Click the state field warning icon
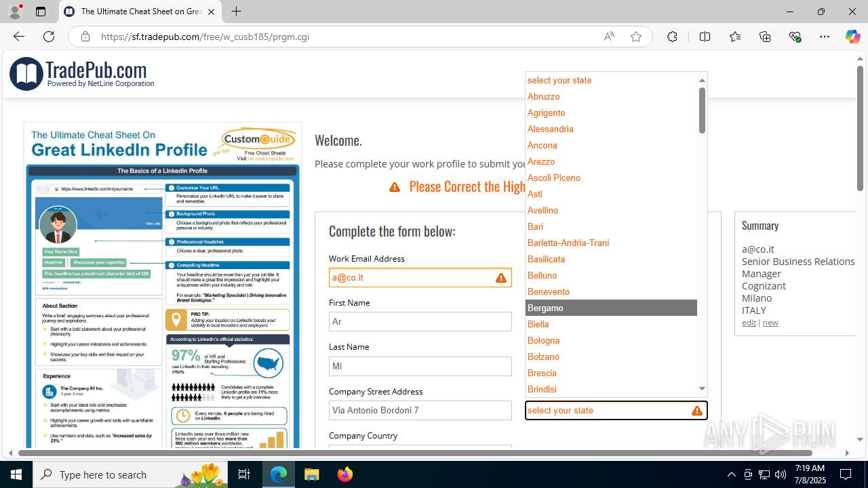Image resolution: width=868 pixels, height=488 pixels. [x=696, y=411]
